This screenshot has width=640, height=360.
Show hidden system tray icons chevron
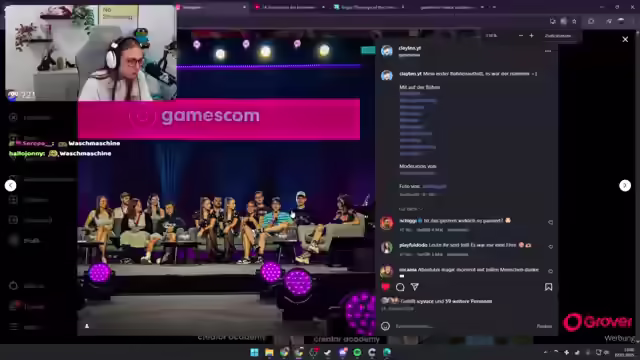546,352
